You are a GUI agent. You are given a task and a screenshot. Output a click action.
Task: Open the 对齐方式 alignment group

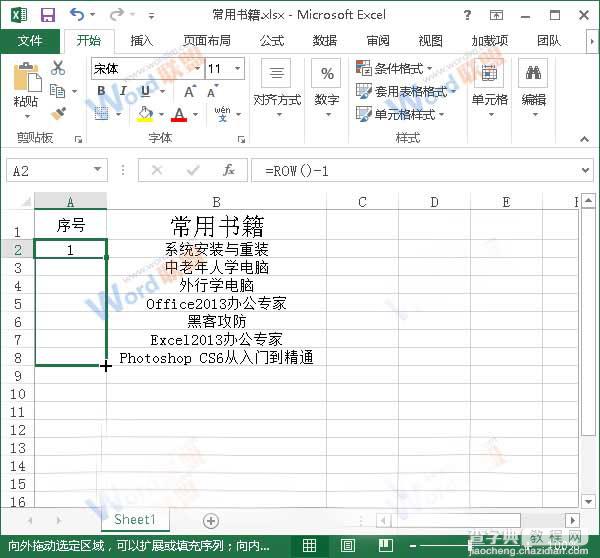[x=277, y=88]
